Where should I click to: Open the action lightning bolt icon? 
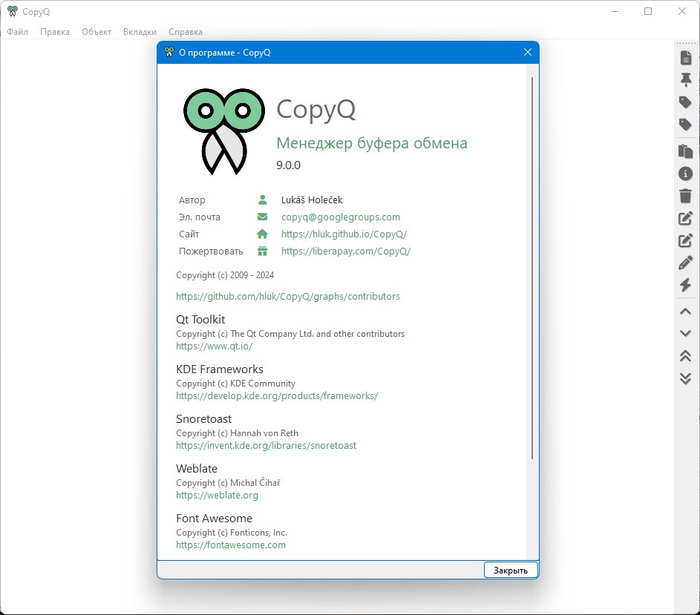[686, 285]
